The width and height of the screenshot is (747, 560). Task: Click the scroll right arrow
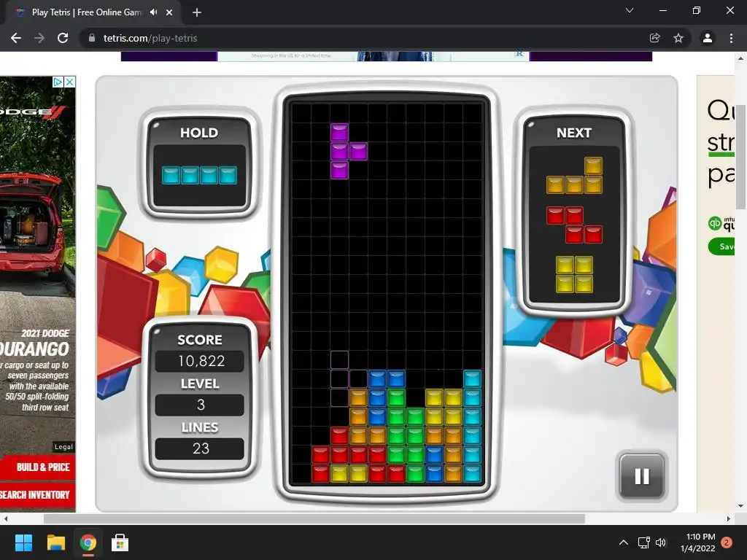click(729, 518)
